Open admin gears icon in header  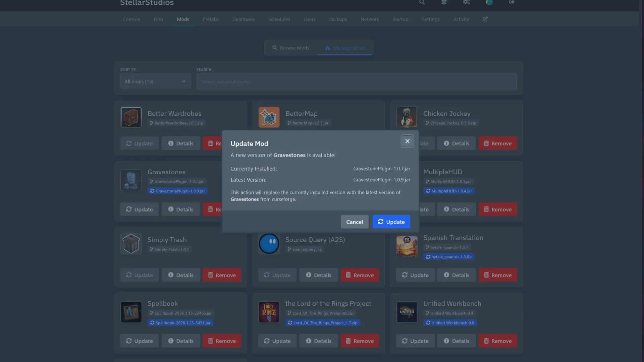pyautogui.click(x=466, y=2)
